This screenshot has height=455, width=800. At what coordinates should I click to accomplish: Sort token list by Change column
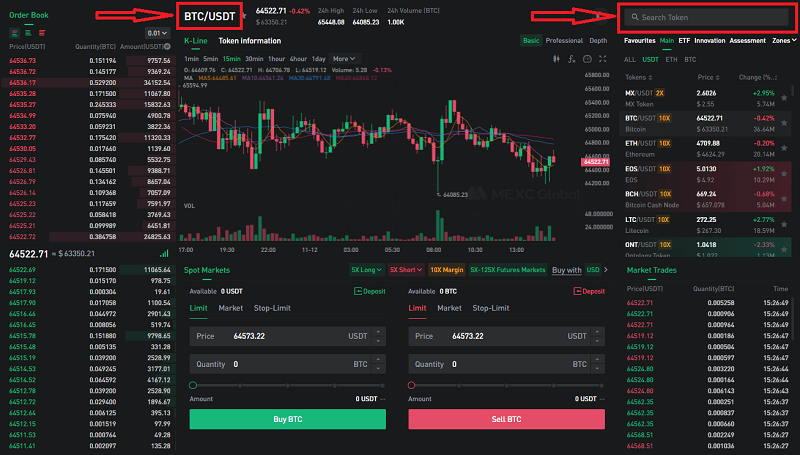[x=758, y=78]
